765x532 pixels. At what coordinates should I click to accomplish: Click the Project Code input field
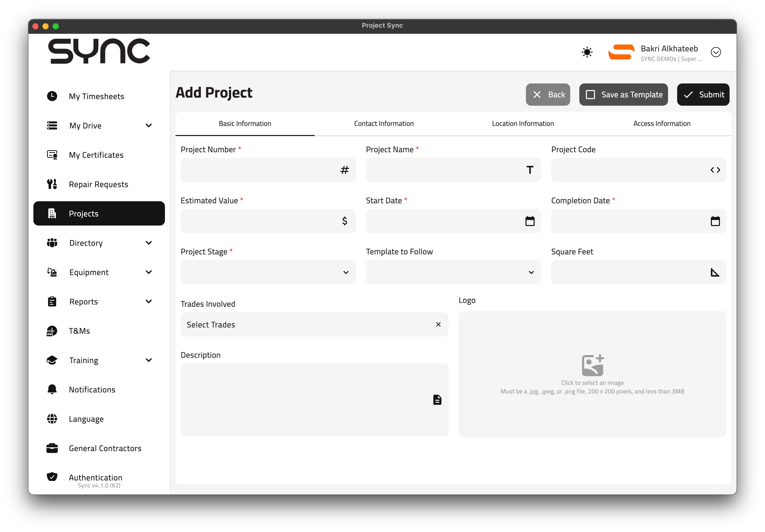point(639,170)
